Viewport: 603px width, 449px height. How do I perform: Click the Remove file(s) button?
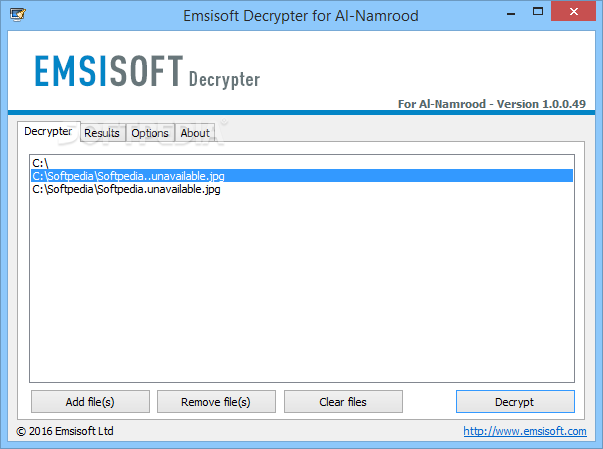click(x=216, y=402)
